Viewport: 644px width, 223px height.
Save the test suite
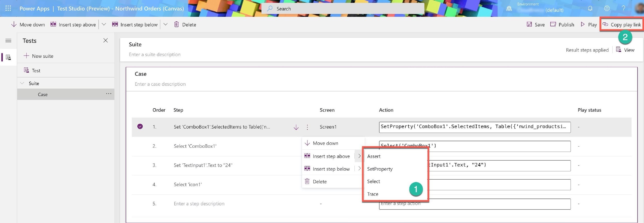(x=536, y=25)
